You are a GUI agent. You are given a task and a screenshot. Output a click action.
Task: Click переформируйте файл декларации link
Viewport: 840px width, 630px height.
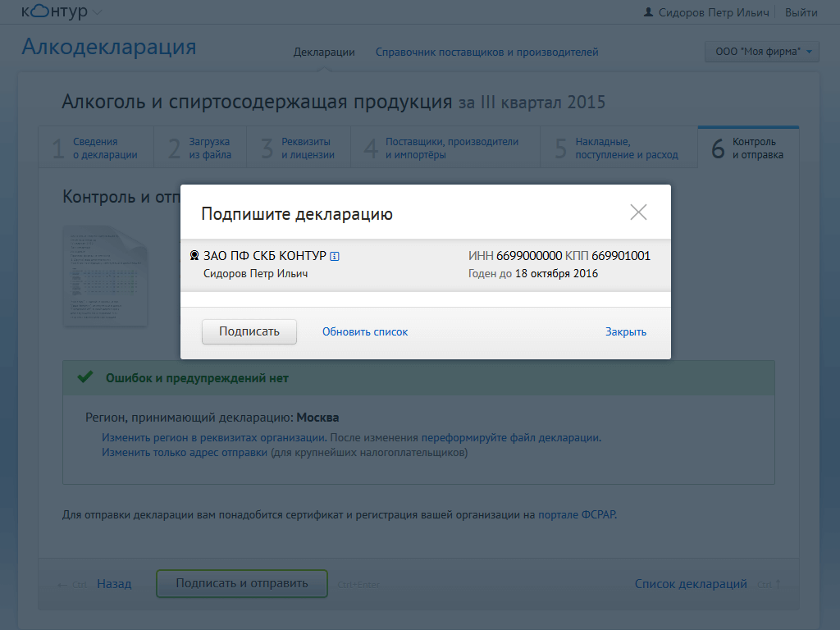point(510,438)
